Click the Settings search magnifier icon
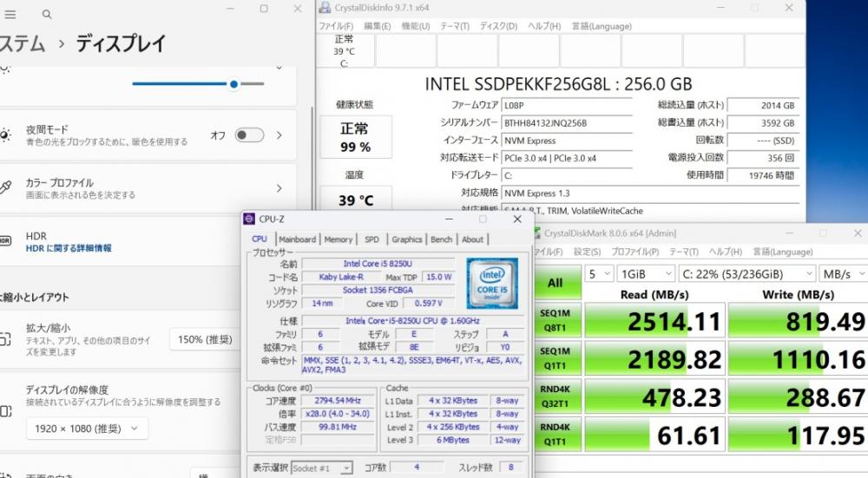 (47, 15)
